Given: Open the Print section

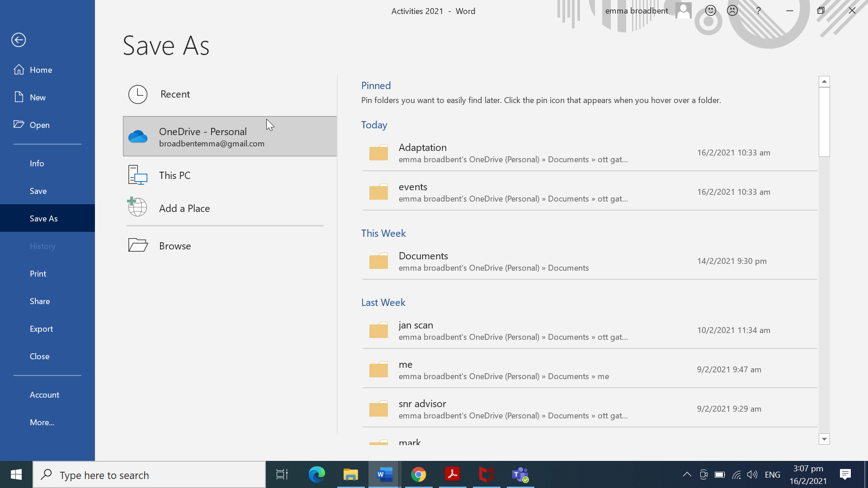Looking at the screenshot, I should click(x=47, y=273).
